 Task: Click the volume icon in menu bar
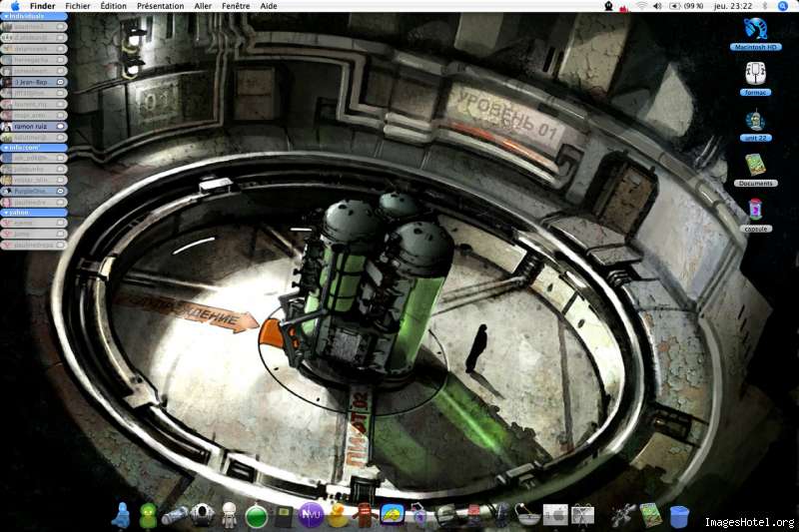coord(657,6)
